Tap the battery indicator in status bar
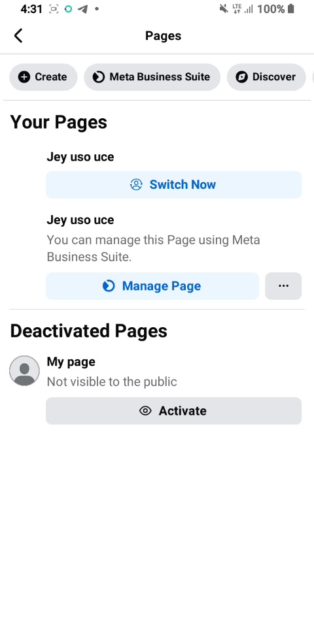 [291, 8]
